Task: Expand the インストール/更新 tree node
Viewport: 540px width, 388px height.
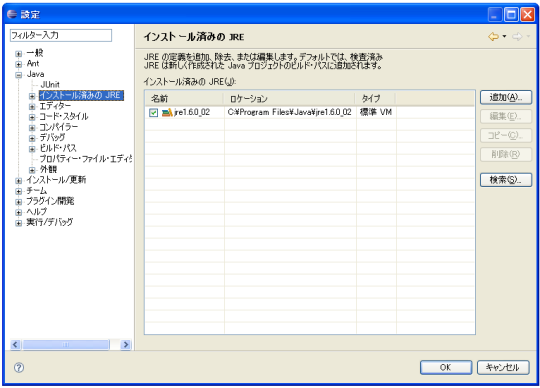Action: tap(19, 181)
